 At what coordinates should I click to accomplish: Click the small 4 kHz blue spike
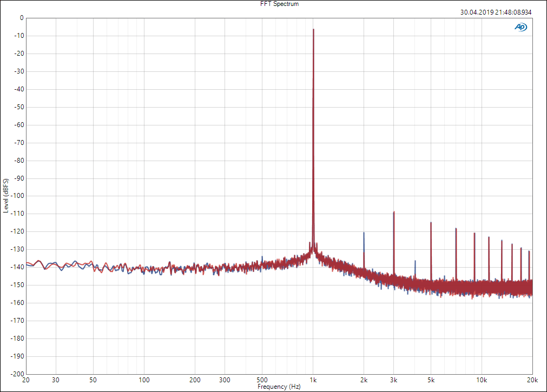pyautogui.click(x=415, y=261)
